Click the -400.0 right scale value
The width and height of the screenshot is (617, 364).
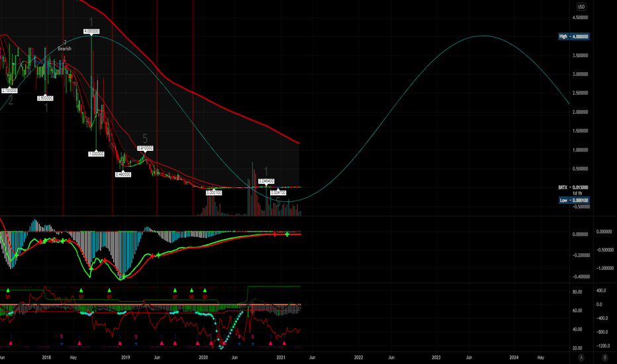(601, 318)
